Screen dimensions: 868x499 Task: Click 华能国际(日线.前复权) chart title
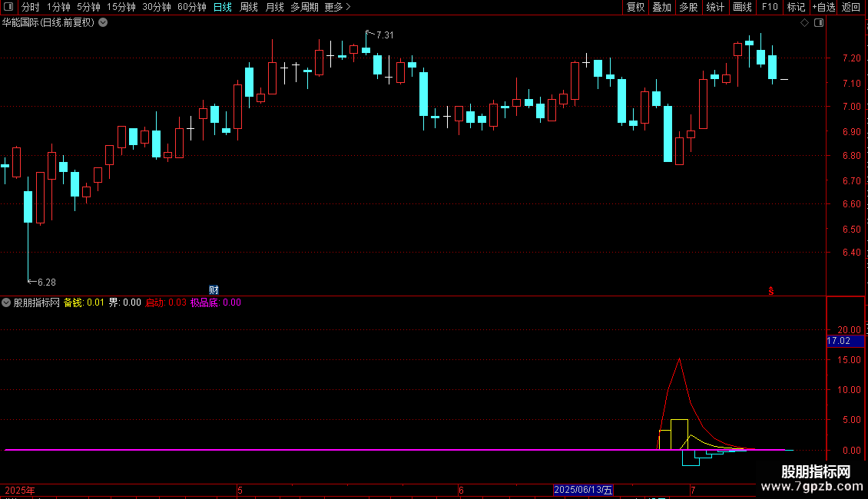48,23
